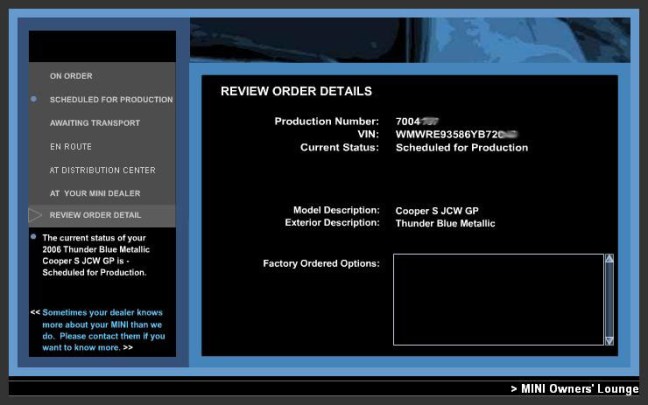Click the blue bullet beside the current status message
The image size is (648, 405).
point(34,237)
